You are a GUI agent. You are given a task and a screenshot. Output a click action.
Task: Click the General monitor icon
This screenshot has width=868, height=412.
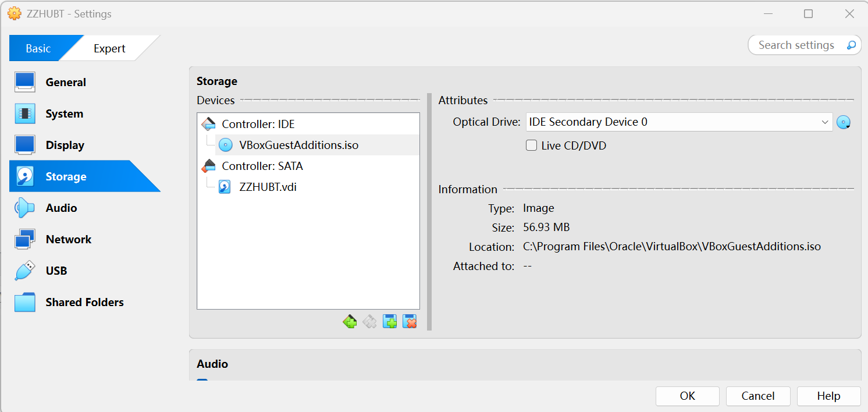pyautogui.click(x=25, y=82)
